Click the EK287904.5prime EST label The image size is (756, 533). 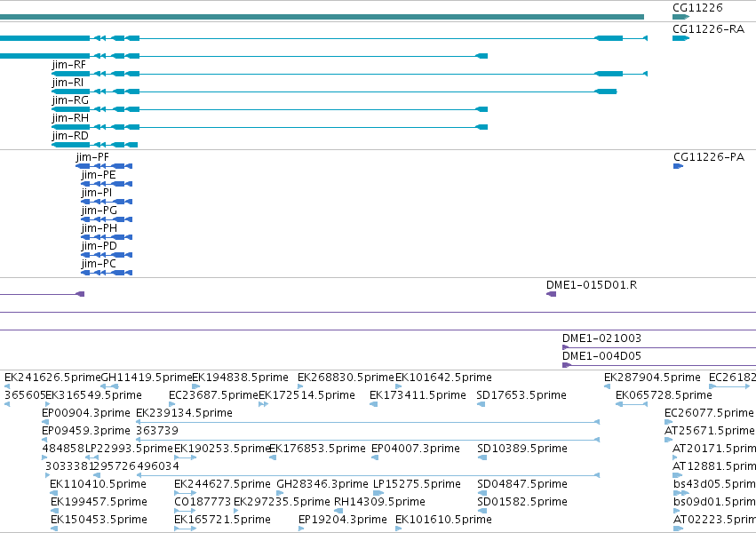coord(652,378)
